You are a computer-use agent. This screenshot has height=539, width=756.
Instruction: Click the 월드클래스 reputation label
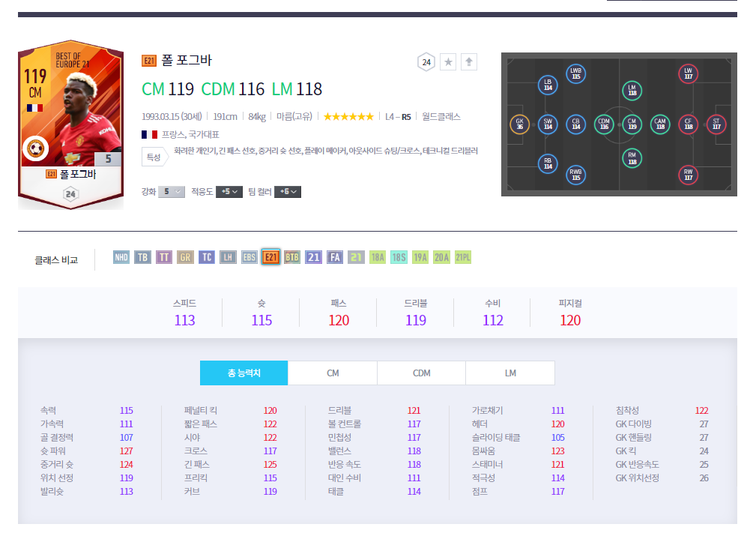click(441, 116)
